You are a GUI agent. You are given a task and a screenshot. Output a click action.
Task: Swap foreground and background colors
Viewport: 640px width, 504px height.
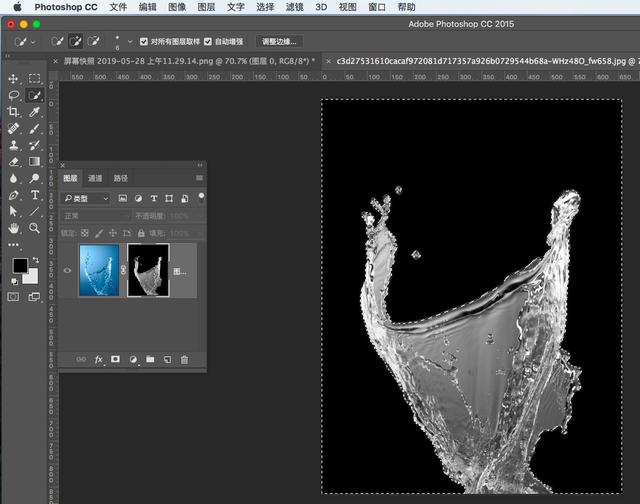tap(36, 260)
